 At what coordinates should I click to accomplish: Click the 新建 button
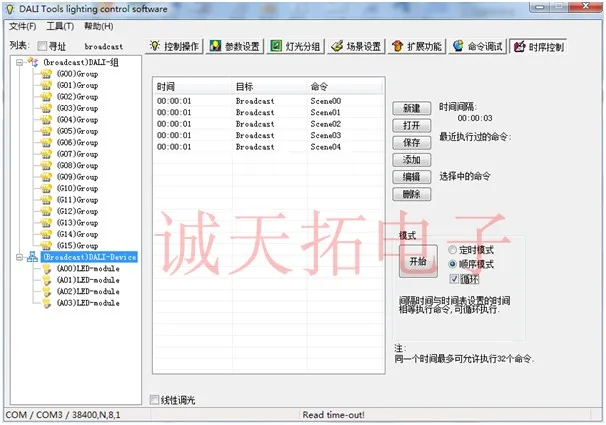(x=412, y=108)
